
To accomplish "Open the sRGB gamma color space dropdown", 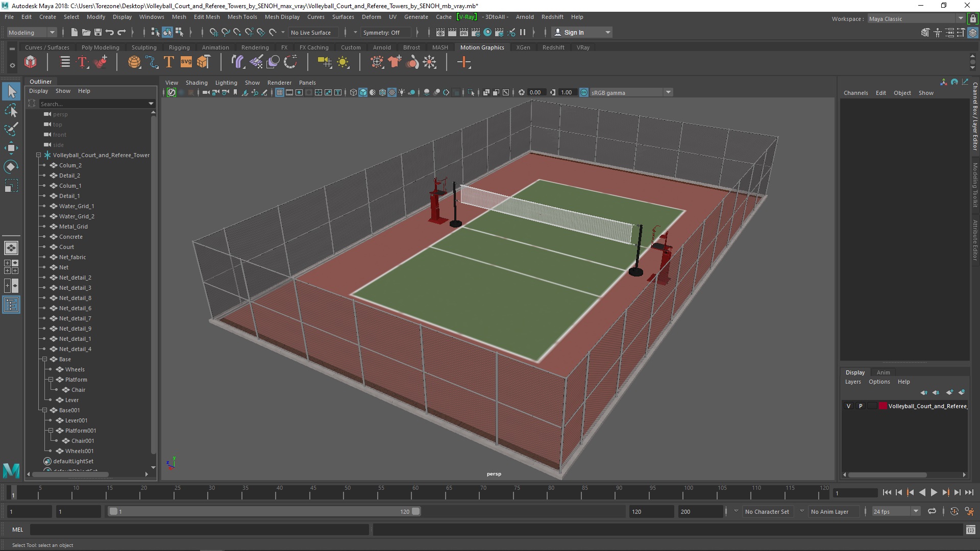I will [x=668, y=92].
